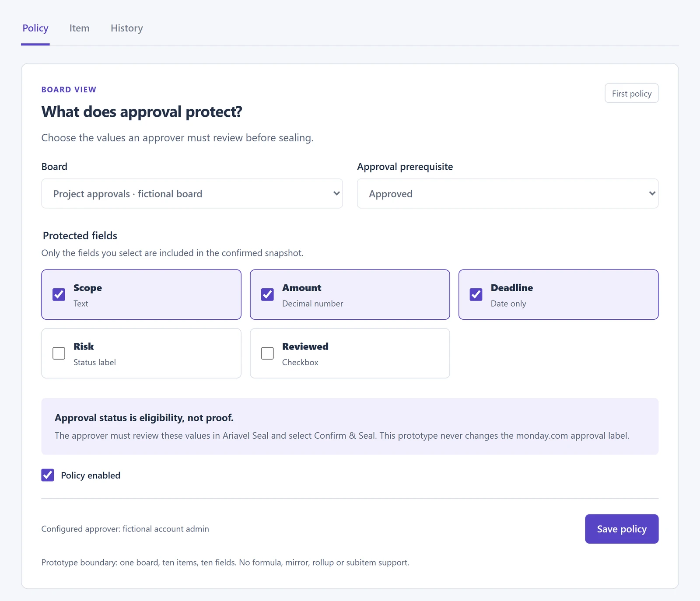Click 'Approval status is eligibility, not proof.' text
700x601 pixels.
tap(144, 418)
